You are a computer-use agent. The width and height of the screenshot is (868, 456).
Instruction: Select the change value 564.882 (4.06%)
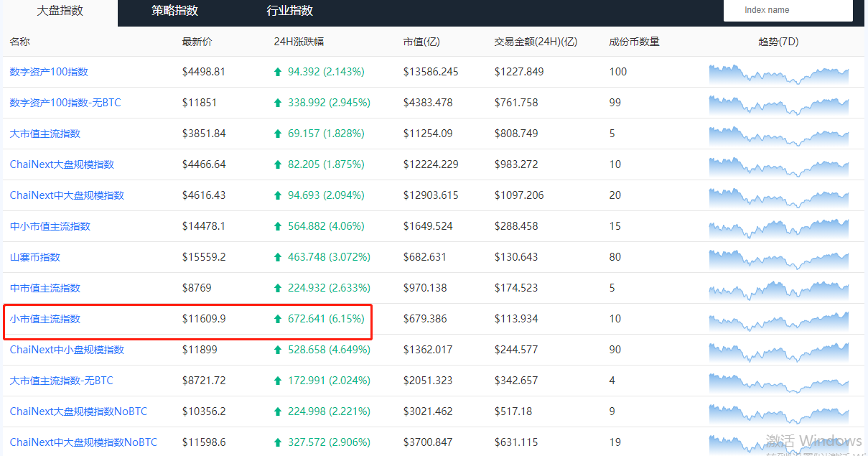pyautogui.click(x=326, y=226)
